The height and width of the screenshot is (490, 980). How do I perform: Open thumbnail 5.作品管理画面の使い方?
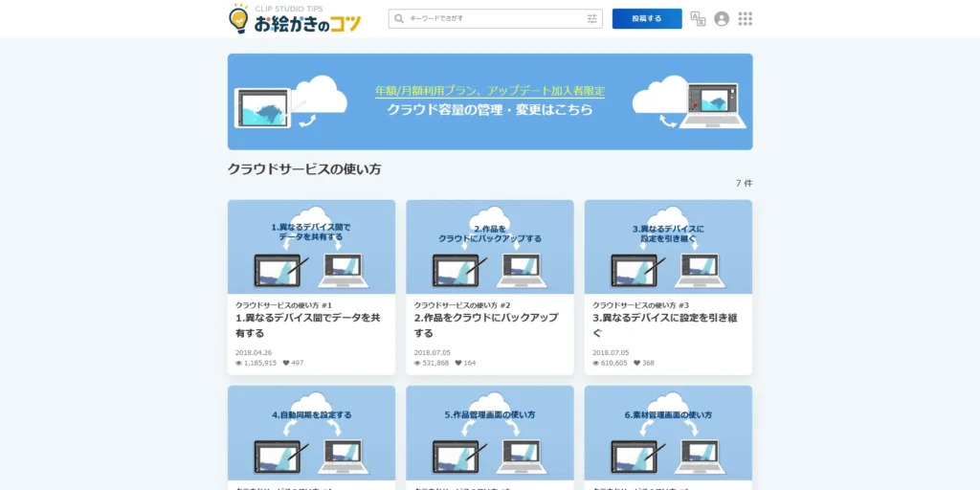(x=490, y=433)
